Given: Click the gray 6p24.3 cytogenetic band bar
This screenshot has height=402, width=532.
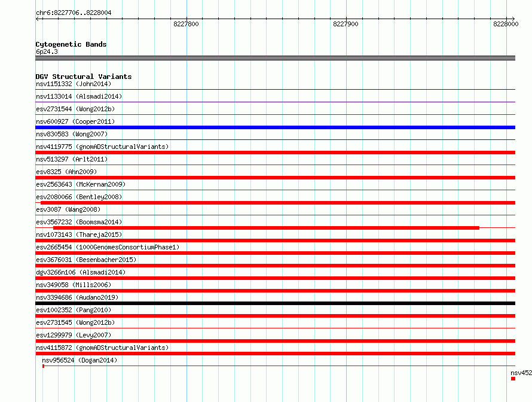Looking at the screenshot, I should point(275,58).
